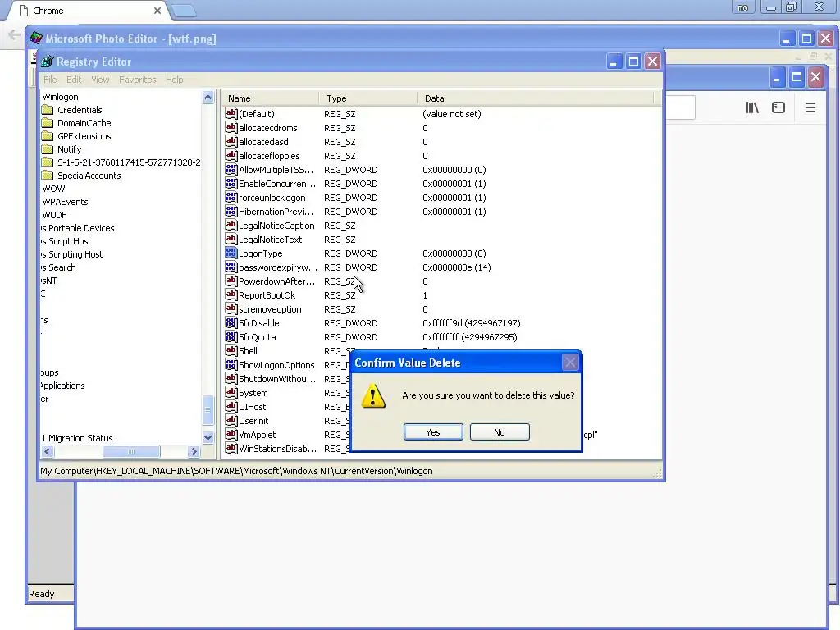Image resolution: width=840 pixels, height=630 pixels.
Task: Click the EnableConcurren DWORD icon
Action: click(231, 183)
